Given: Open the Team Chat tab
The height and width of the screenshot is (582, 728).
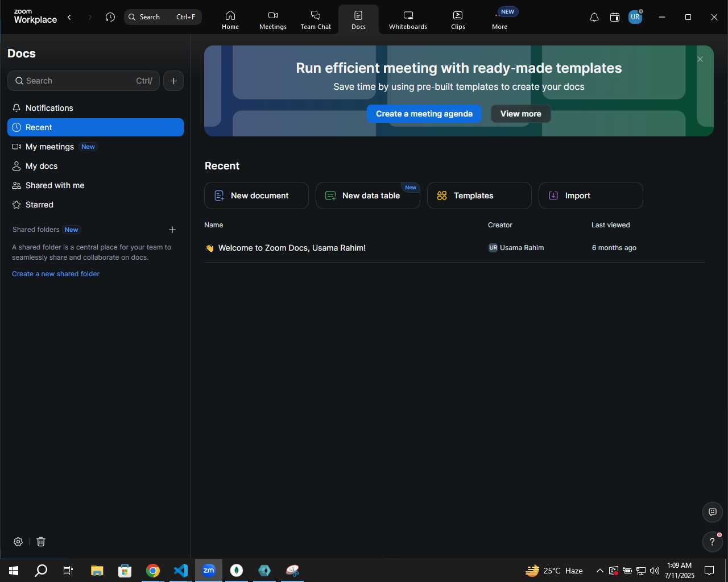Looking at the screenshot, I should (x=316, y=20).
